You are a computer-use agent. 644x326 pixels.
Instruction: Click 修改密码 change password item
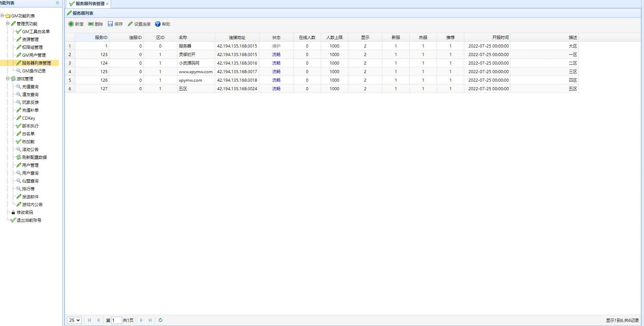pyautogui.click(x=25, y=213)
